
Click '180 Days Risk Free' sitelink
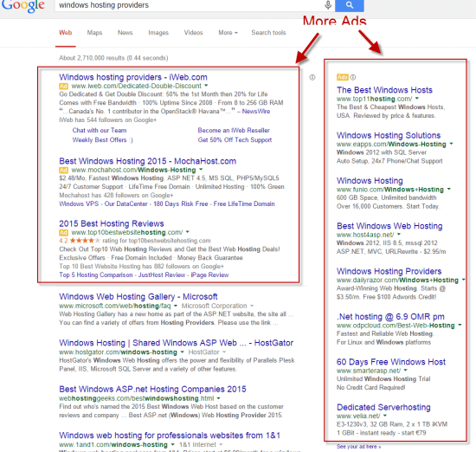tap(181, 203)
